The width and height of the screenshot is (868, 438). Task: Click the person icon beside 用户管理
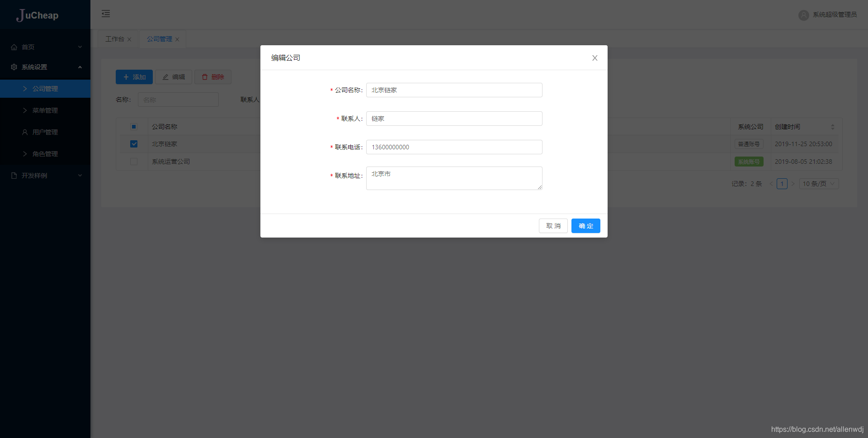[x=25, y=132]
